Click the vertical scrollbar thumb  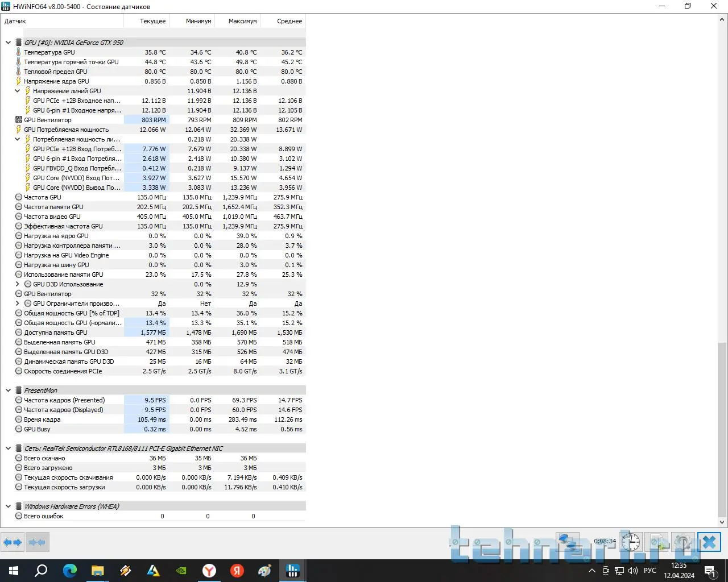[722, 429]
